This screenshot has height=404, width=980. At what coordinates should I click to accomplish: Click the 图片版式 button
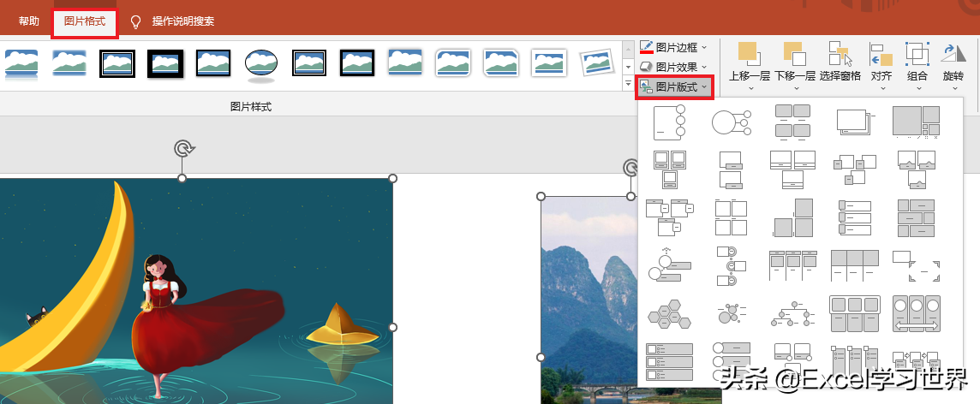tap(674, 86)
